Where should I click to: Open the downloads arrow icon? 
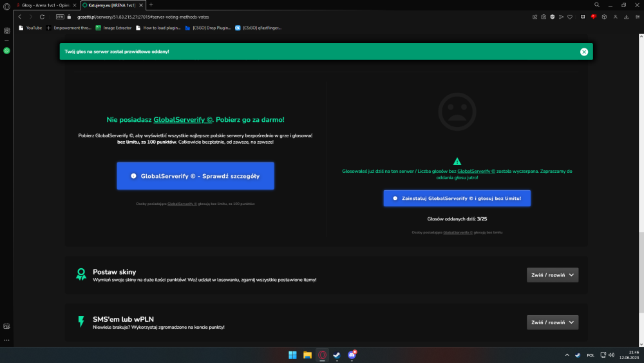click(x=627, y=17)
